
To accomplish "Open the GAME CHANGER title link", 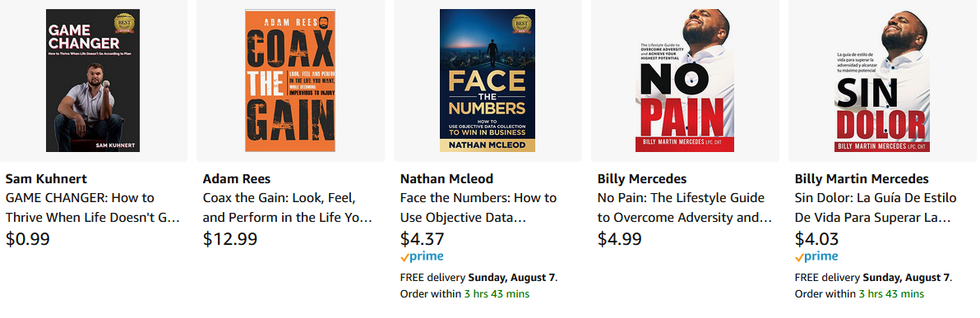I will click(x=93, y=208).
